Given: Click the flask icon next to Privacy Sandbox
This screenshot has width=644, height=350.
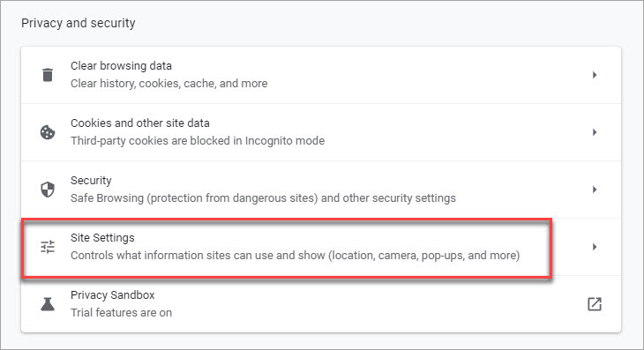Looking at the screenshot, I should coord(48,304).
